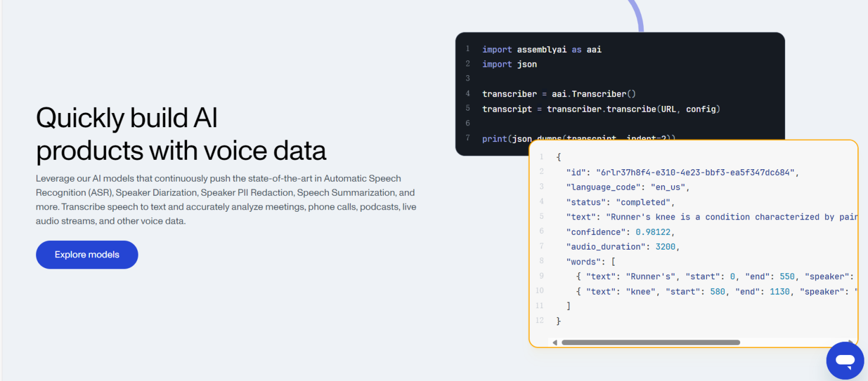Click the "products with voice data" heading line
Image resolution: width=868 pixels, height=381 pixels.
180,151
